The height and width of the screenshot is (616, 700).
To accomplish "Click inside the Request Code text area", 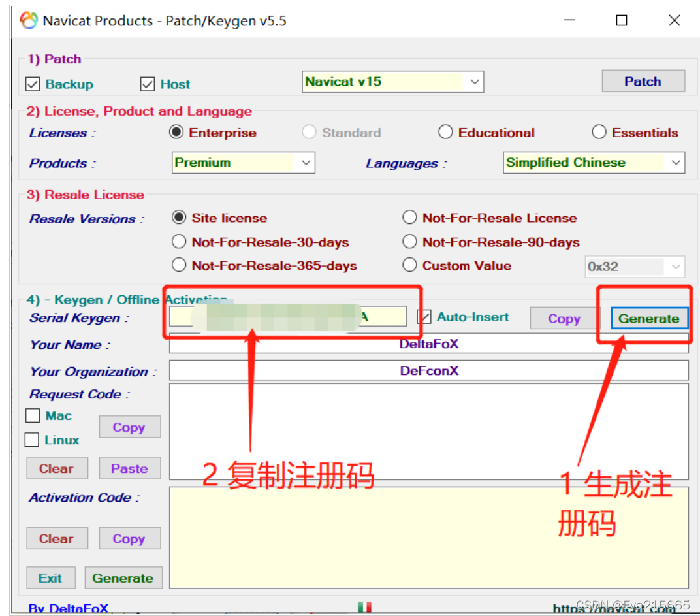I will [428, 432].
